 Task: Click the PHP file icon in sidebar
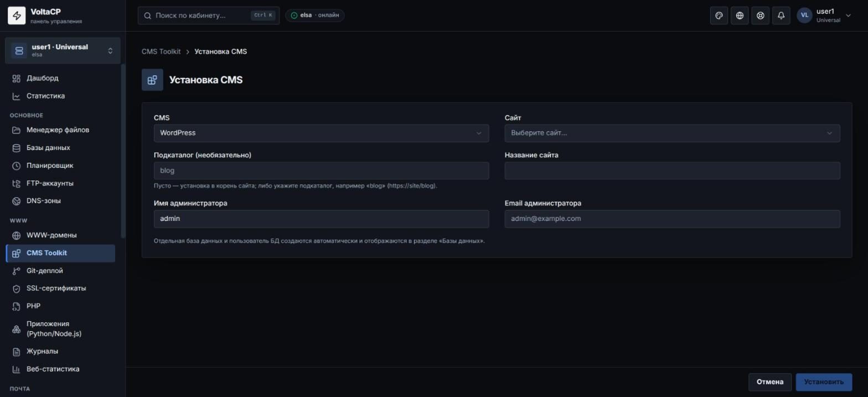point(17,306)
